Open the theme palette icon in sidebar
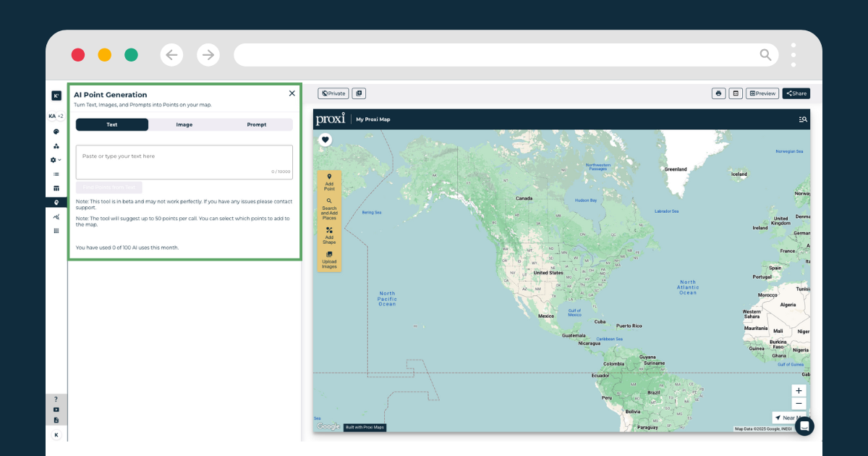This screenshot has width=868, height=456. coord(56,132)
